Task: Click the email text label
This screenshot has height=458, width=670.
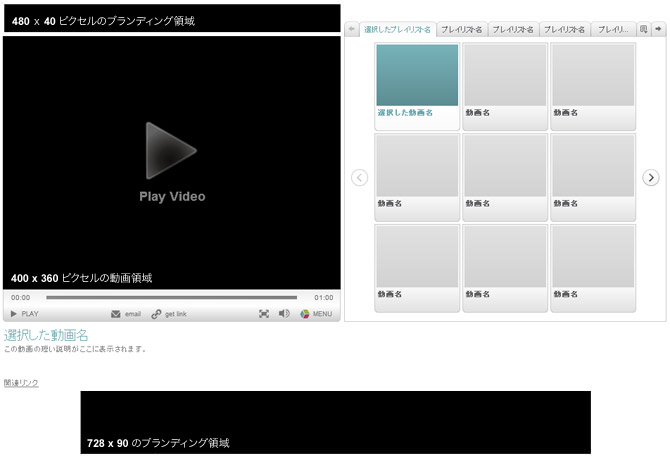Action: 133,314
